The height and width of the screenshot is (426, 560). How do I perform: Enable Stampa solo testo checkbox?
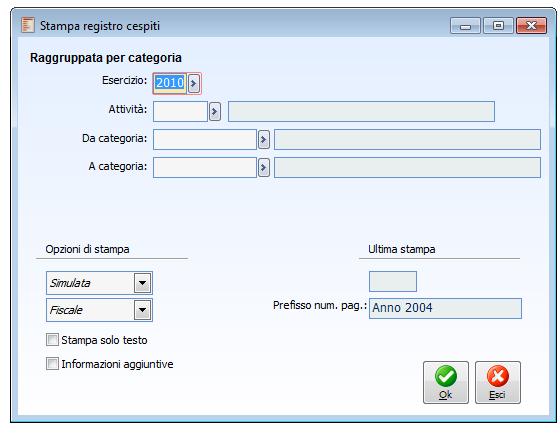click(52, 340)
